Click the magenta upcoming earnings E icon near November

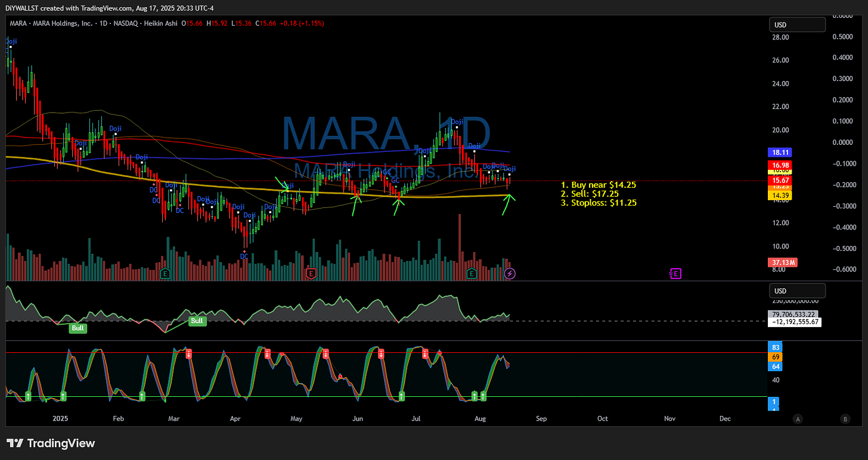tap(675, 273)
